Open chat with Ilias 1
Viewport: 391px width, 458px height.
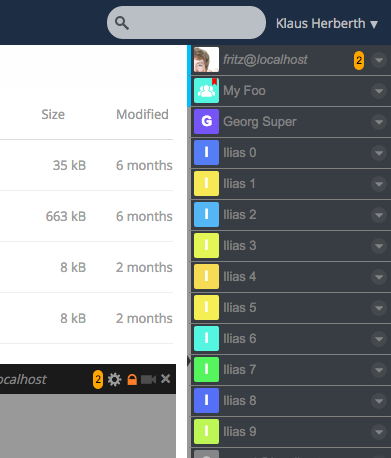[x=291, y=184]
